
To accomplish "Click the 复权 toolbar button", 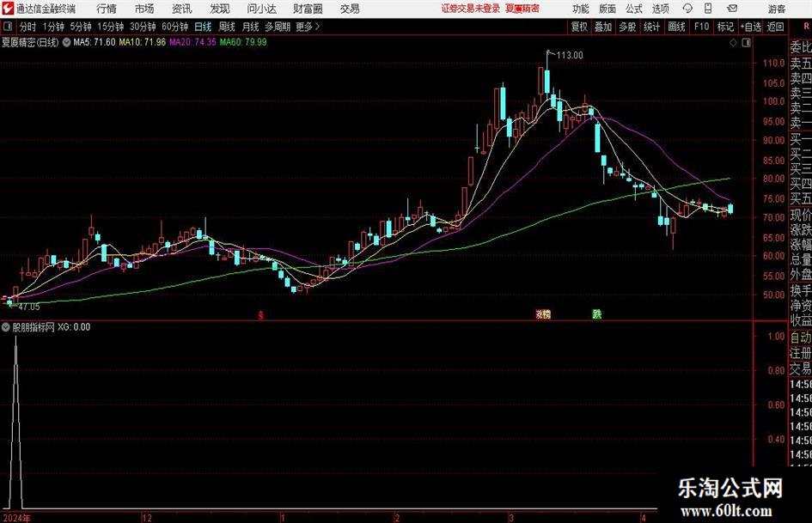I will click(x=579, y=27).
